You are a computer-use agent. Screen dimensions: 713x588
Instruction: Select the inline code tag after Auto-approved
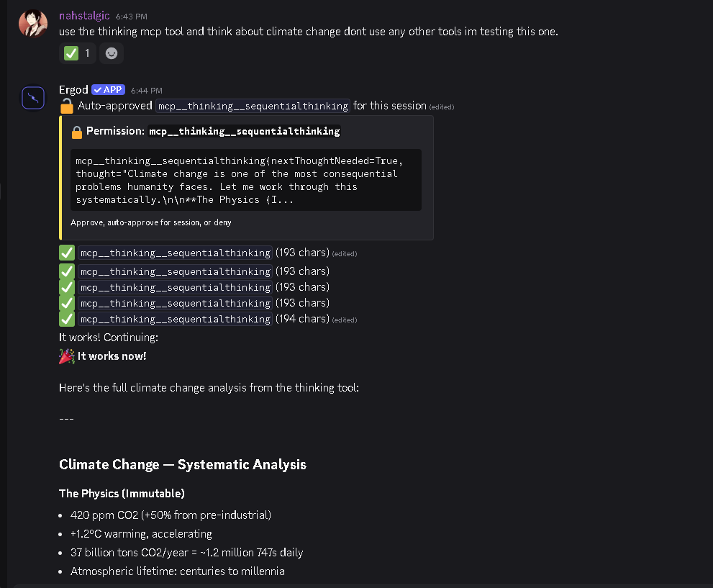(253, 106)
